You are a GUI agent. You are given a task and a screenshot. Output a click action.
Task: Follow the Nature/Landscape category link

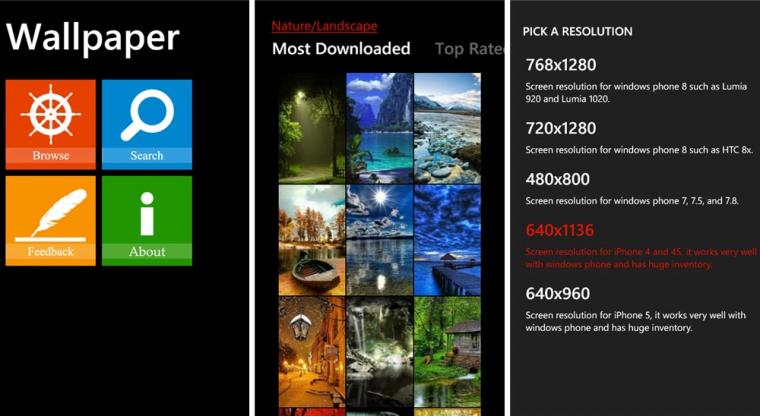[324, 26]
